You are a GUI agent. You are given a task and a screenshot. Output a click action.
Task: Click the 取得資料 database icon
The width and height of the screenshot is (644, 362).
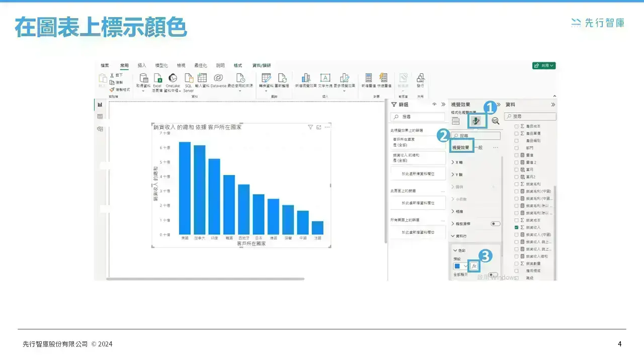click(x=143, y=78)
